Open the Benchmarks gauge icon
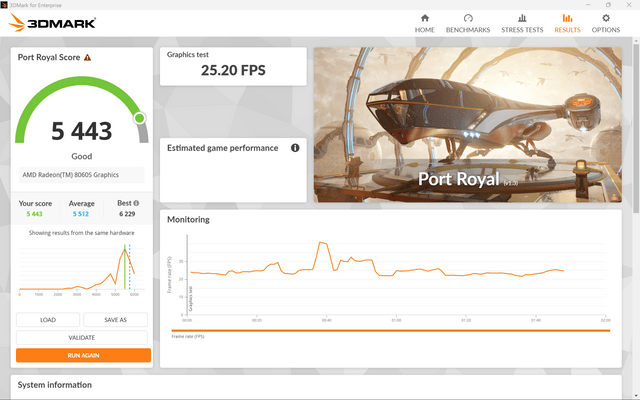This screenshot has width=640, height=400. 468,18
